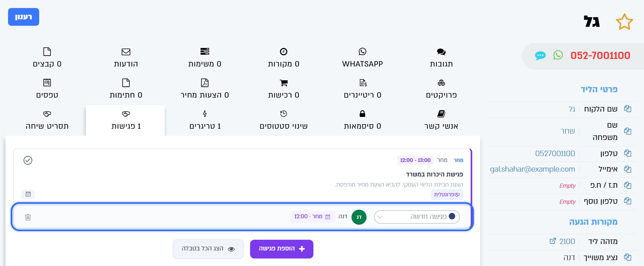
Task: Click the dropdown chevron in status selector
Action: pos(380,217)
